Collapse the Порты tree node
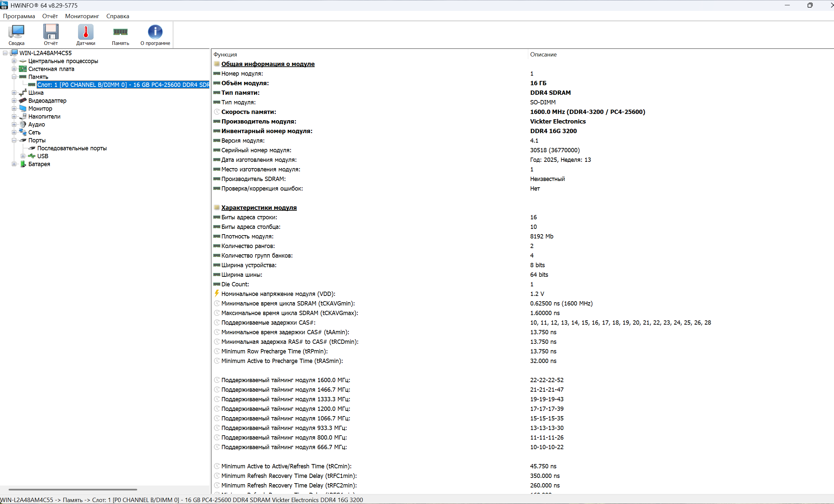834x504 pixels. coord(14,140)
